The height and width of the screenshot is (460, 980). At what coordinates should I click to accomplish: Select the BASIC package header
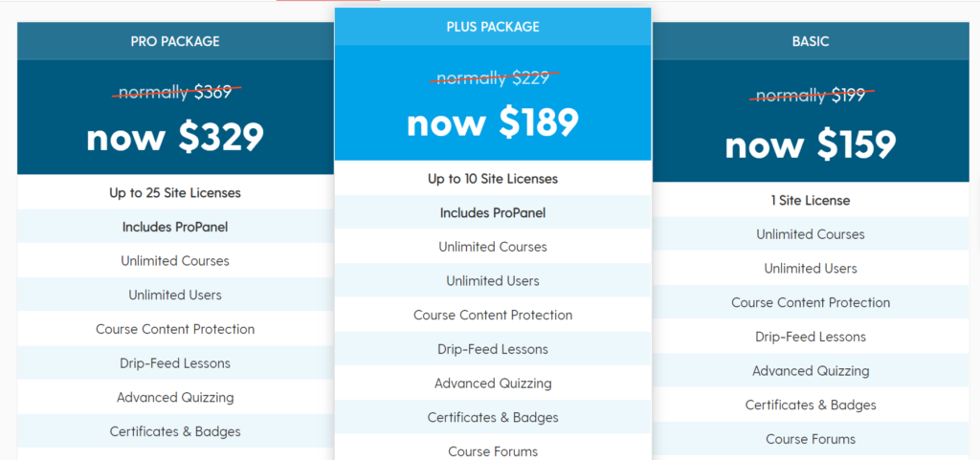[811, 41]
